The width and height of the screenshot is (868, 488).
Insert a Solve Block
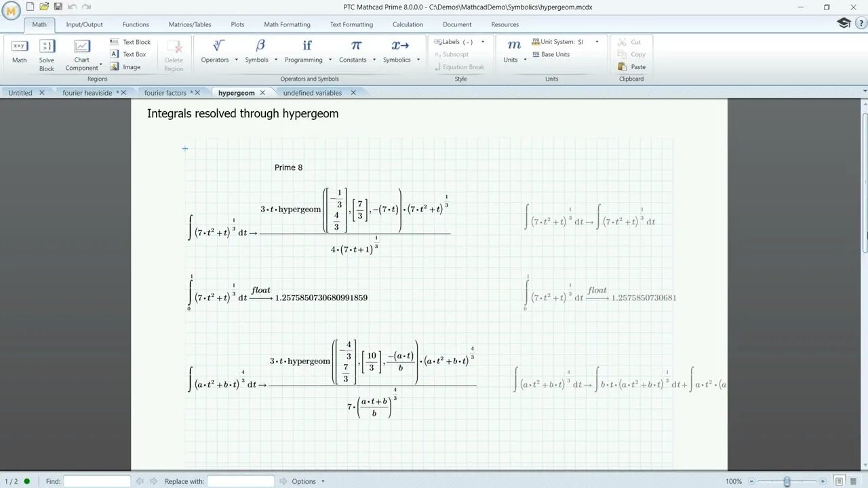pyautogui.click(x=46, y=51)
